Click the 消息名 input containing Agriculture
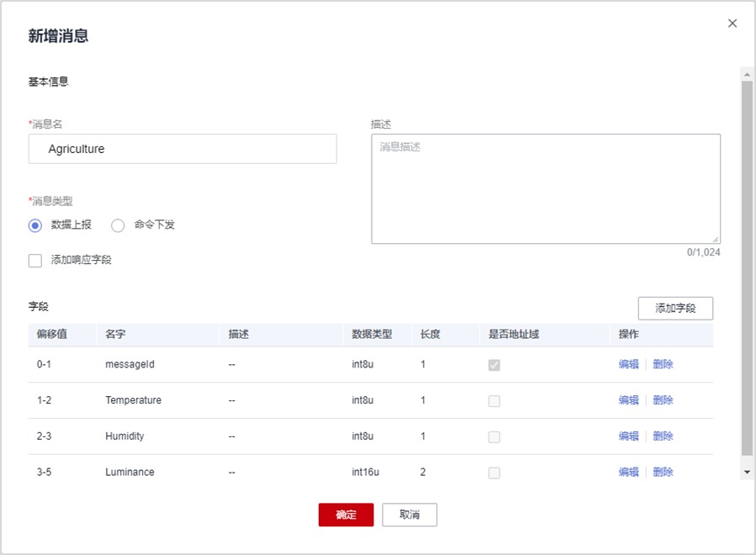Screen dimensions: 756x555 pos(182,149)
